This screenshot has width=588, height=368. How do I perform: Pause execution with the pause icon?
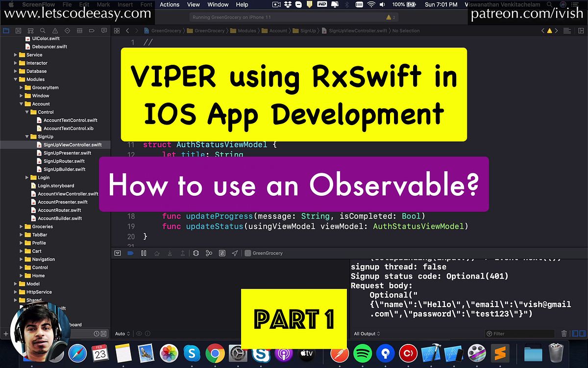coord(143,253)
